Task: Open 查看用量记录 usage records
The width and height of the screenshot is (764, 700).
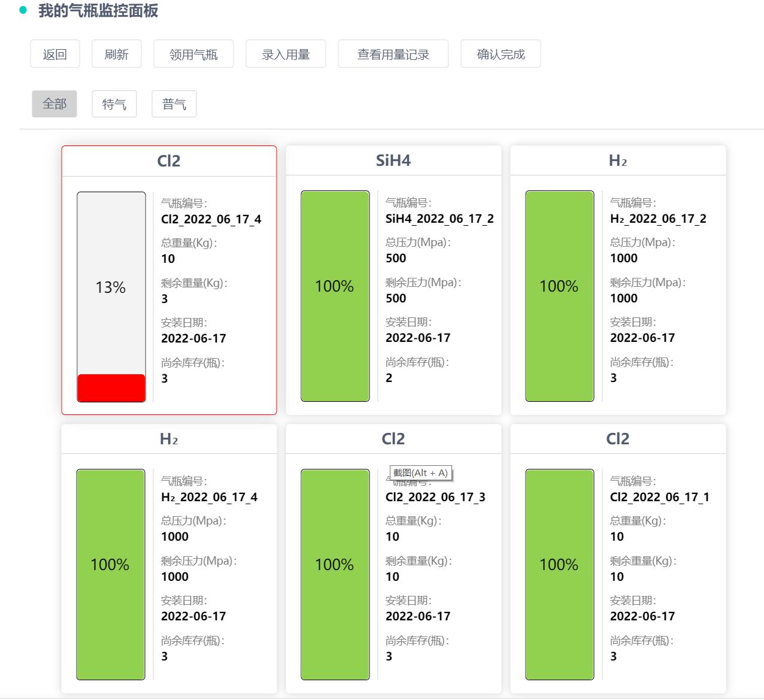Action: [x=393, y=53]
